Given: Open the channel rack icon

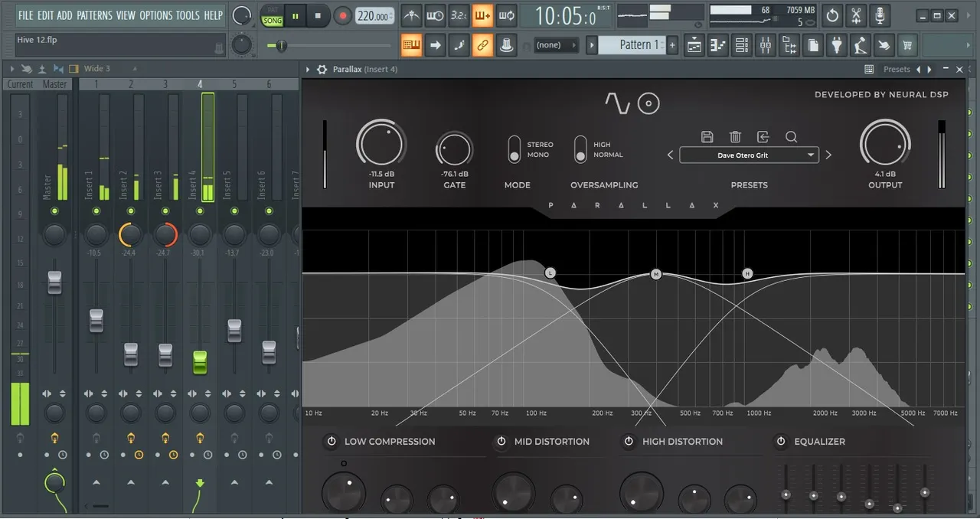Looking at the screenshot, I should point(742,45).
